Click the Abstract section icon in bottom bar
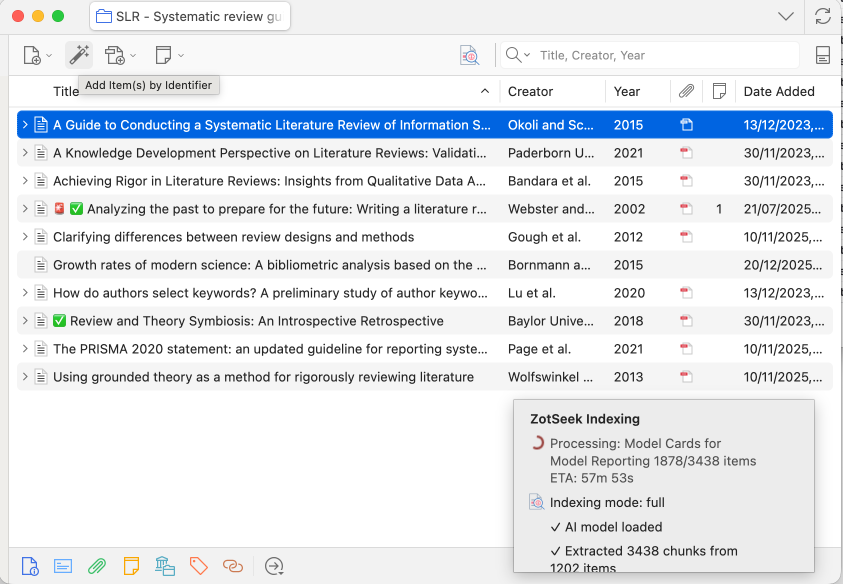The image size is (843, 584). point(63,566)
